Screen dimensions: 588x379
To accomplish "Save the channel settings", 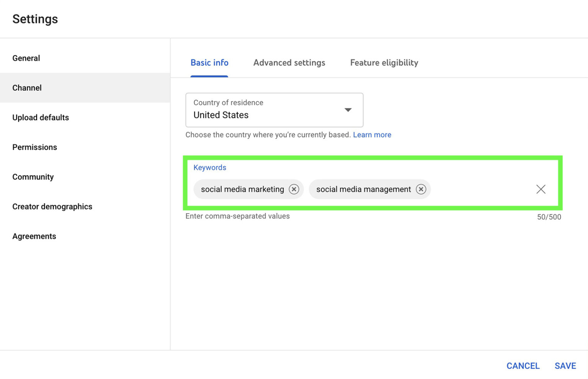I will (565, 366).
